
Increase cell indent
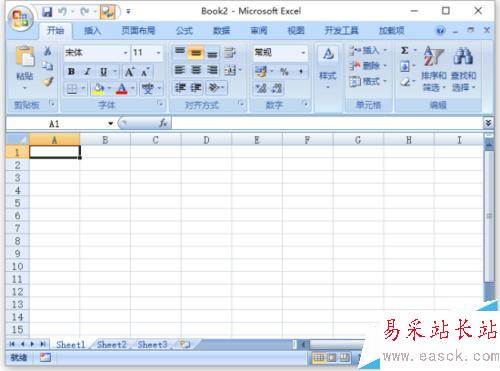[x=196, y=88]
